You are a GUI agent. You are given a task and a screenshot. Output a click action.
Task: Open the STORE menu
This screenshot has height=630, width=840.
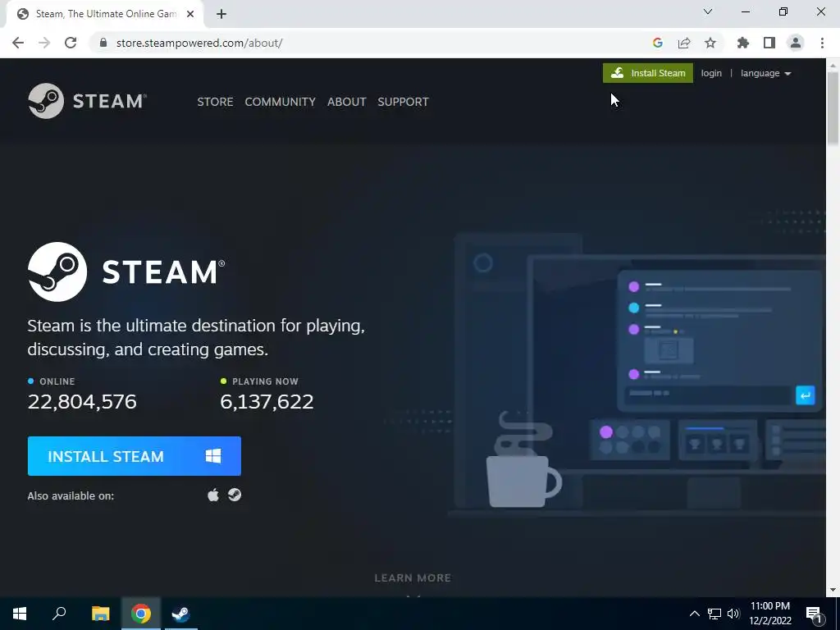click(215, 102)
